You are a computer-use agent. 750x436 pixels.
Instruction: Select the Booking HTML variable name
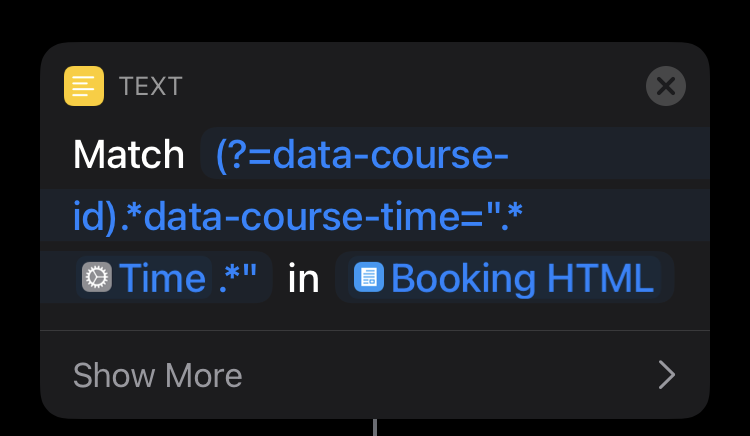[x=522, y=278]
